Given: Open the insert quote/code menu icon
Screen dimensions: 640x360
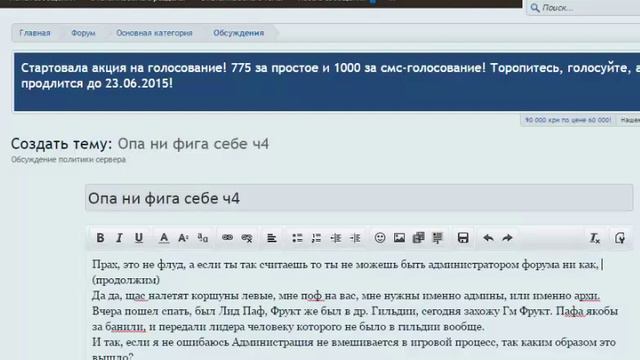Looking at the screenshot, I should (x=438, y=238).
